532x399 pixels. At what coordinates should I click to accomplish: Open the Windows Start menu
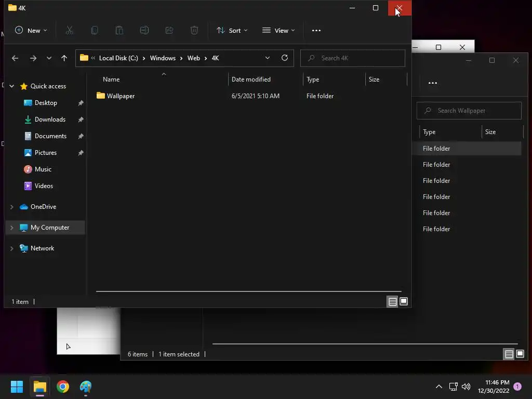17,387
